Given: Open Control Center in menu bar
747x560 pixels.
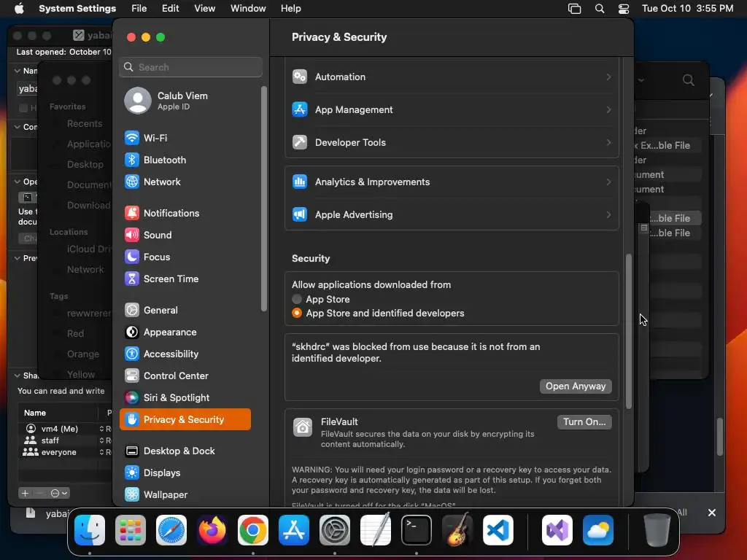Looking at the screenshot, I should [624, 9].
